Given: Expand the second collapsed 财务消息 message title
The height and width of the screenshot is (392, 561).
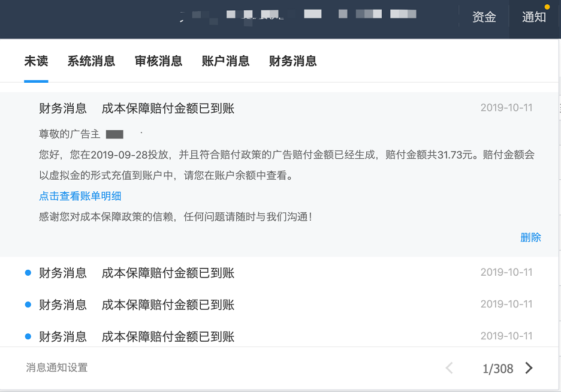Looking at the screenshot, I should coord(168,305).
